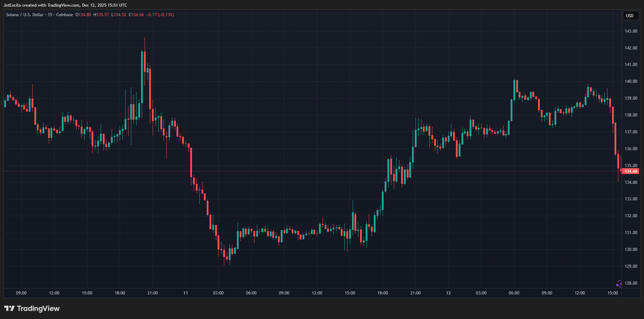Click the 143.00 price axis label
The width and height of the screenshot is (644, 319).
[x=631, y=31]
